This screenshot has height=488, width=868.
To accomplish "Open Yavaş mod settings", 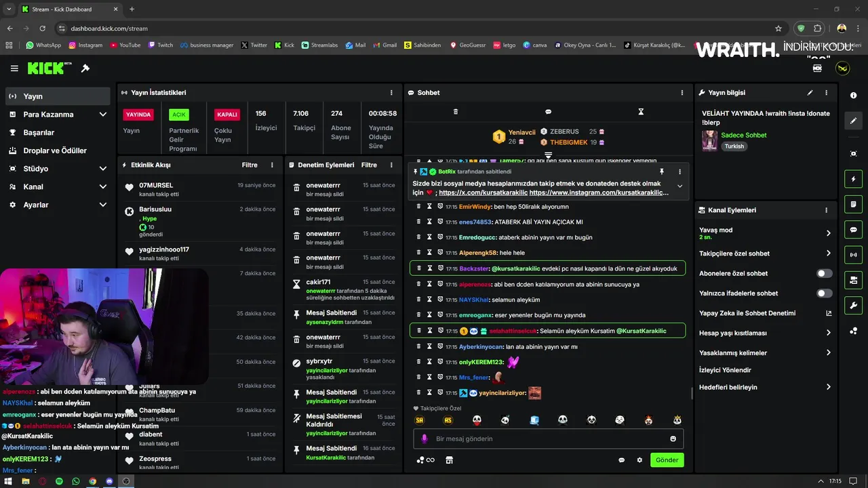I will (x=766, y=233).
